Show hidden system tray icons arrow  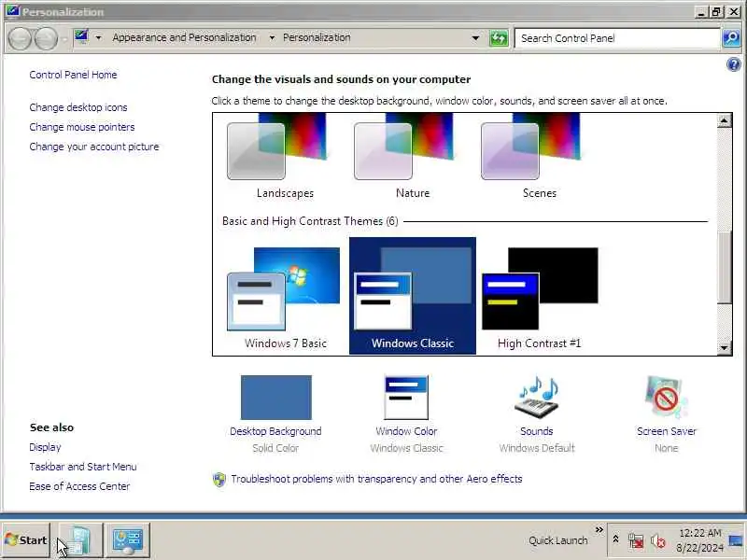(615, 539)
